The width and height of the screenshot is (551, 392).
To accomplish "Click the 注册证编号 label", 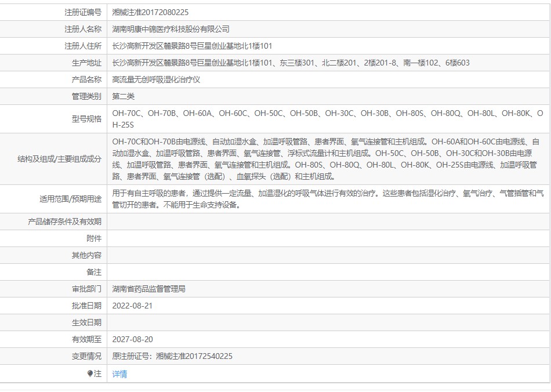I will pyautogui.click(x=83, y=12).
